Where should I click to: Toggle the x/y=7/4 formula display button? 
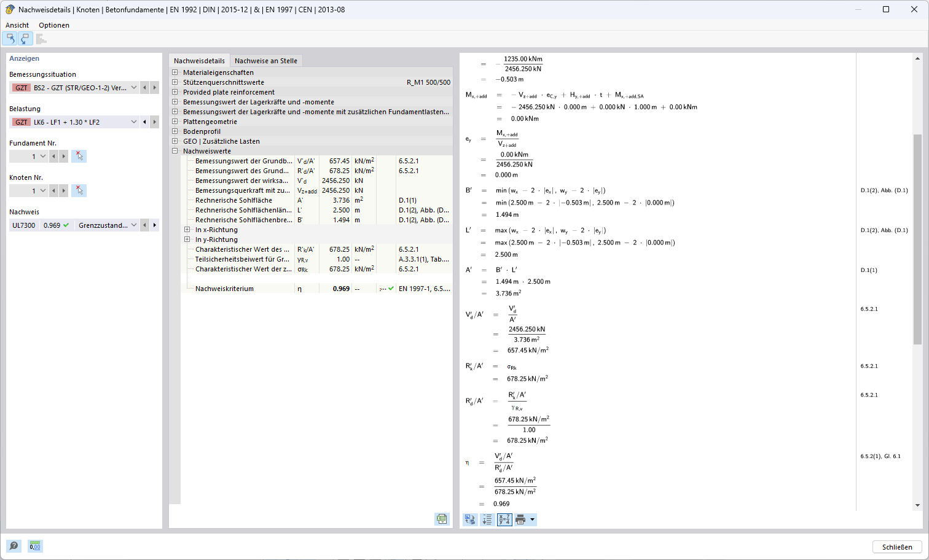tap(504, 519)
